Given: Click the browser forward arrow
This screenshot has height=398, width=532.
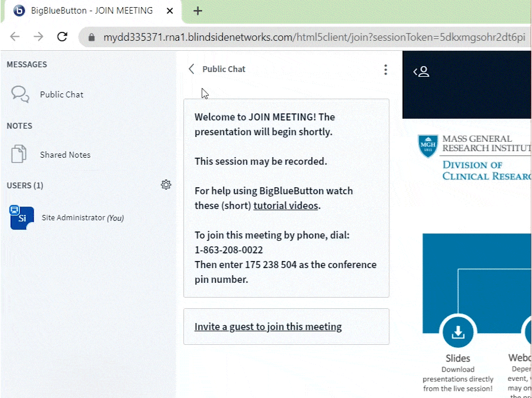Looking at the screenshot, I should tap(38, 37).
